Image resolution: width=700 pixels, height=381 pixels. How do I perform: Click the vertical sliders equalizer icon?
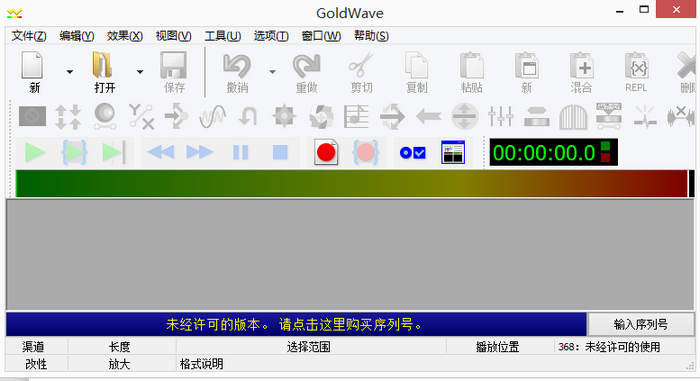coord(500,117)
